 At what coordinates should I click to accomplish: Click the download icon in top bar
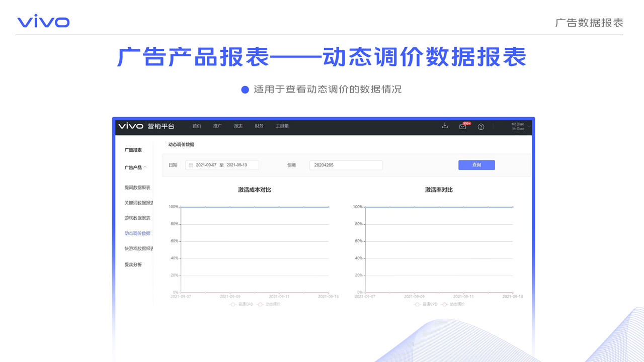(445, 126)
